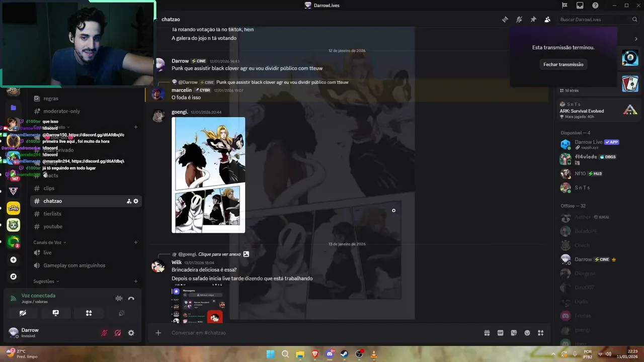Click the attach file plus button
The image size is (644, 362).
coord(158,333)
